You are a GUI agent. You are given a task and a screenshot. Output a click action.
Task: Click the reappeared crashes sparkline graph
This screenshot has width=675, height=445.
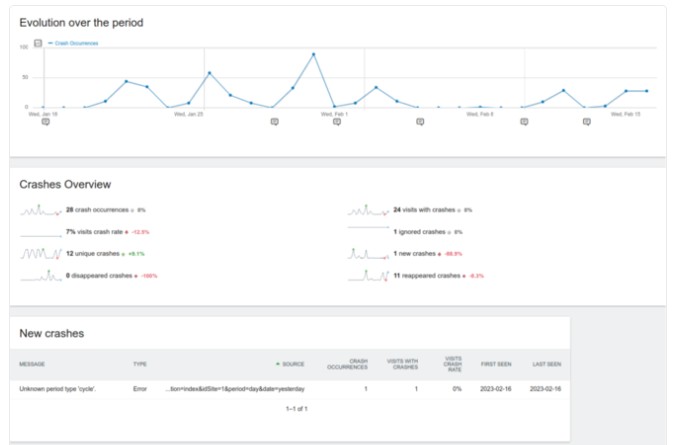[368, 275]
